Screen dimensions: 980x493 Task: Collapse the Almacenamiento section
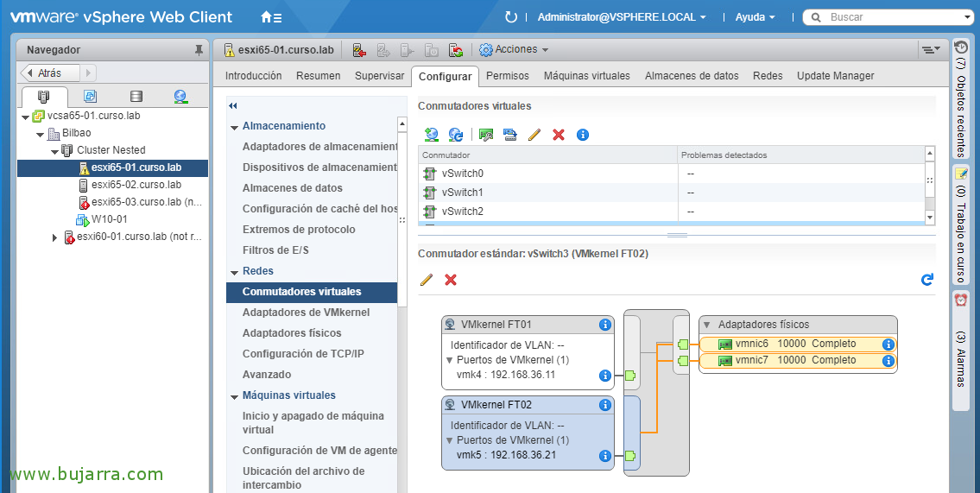click(x=235, y=127)
